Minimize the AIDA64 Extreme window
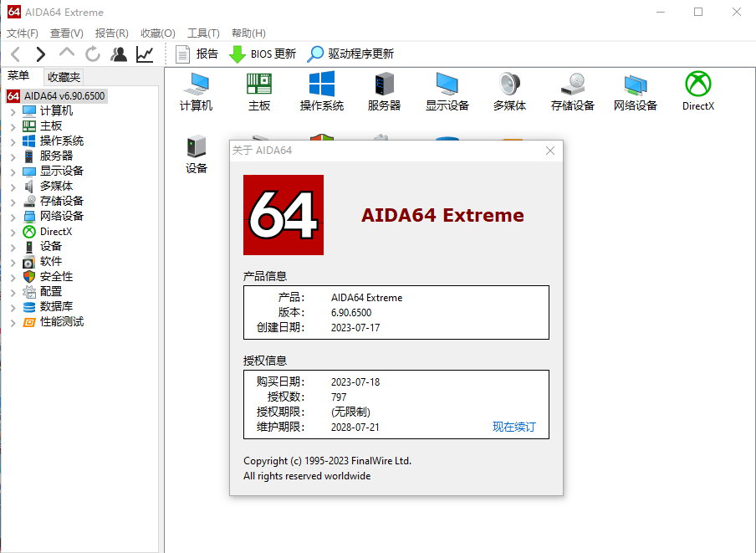This screenshot has height=553, width=756. 661,12
